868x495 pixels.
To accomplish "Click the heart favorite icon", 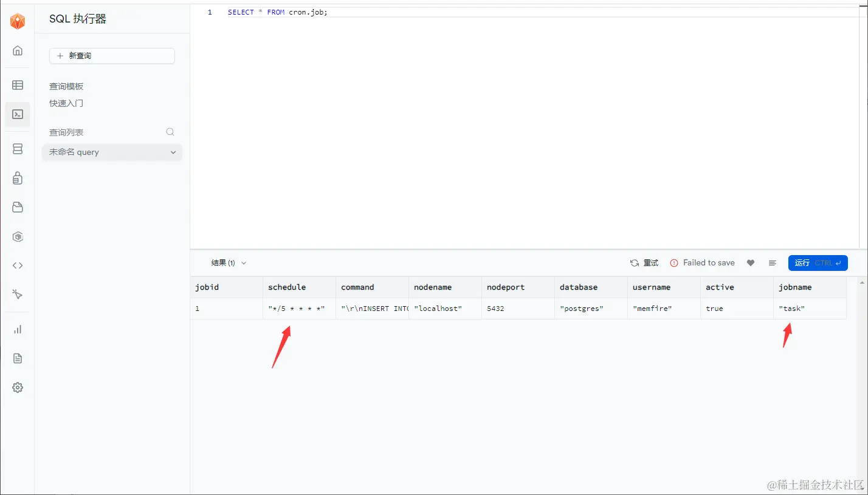I will (751, 263).
